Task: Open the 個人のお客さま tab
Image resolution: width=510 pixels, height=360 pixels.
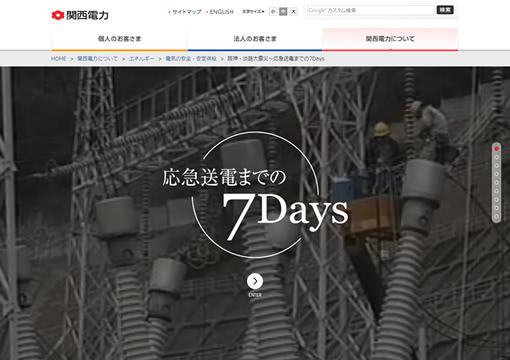Action: (x=119, y=39)
